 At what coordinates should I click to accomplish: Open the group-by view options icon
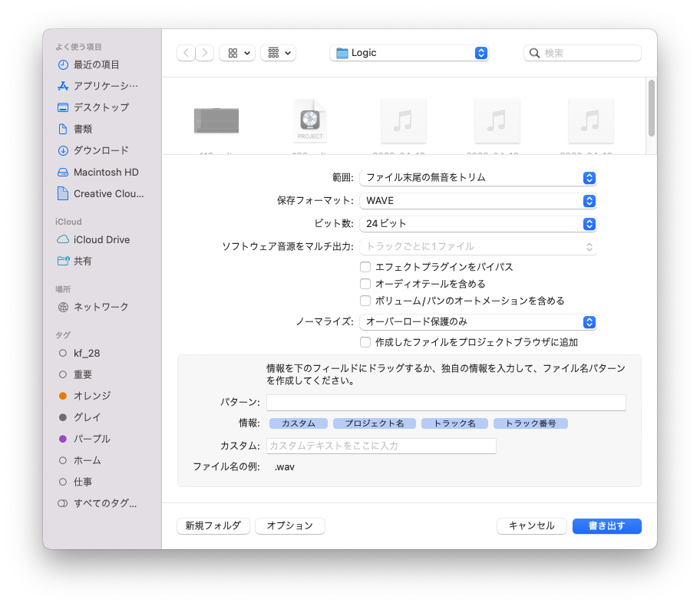click(278, 53)
